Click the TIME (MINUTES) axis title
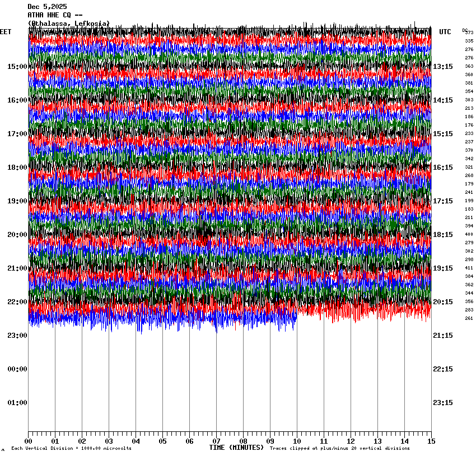476x456 pixels. [236, 448]
